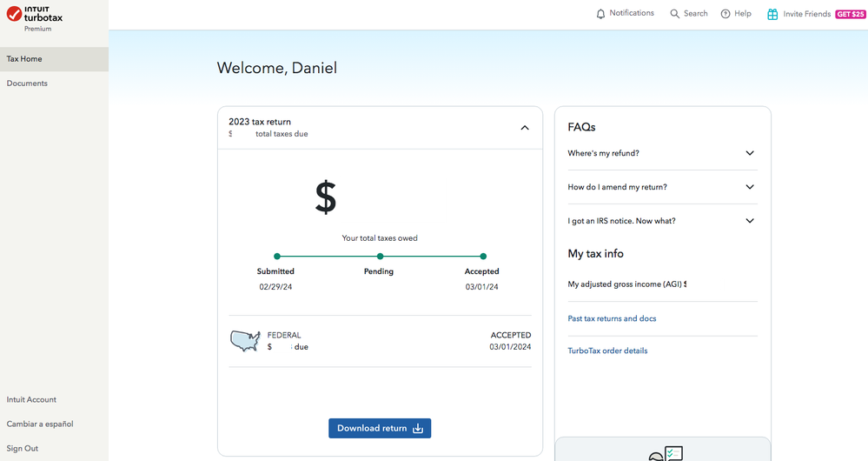
Task: Open the Help question mark icon
Action: (x=726, y=14)
